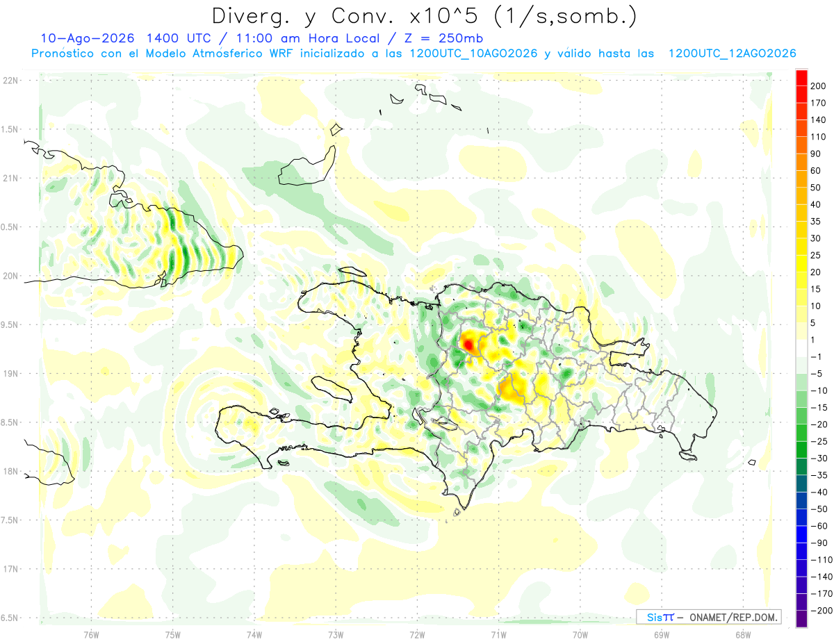Click the '74W' longitude label
Image resolution: width=834 pixels, height=644 pixels.
[x=254, y=634]
